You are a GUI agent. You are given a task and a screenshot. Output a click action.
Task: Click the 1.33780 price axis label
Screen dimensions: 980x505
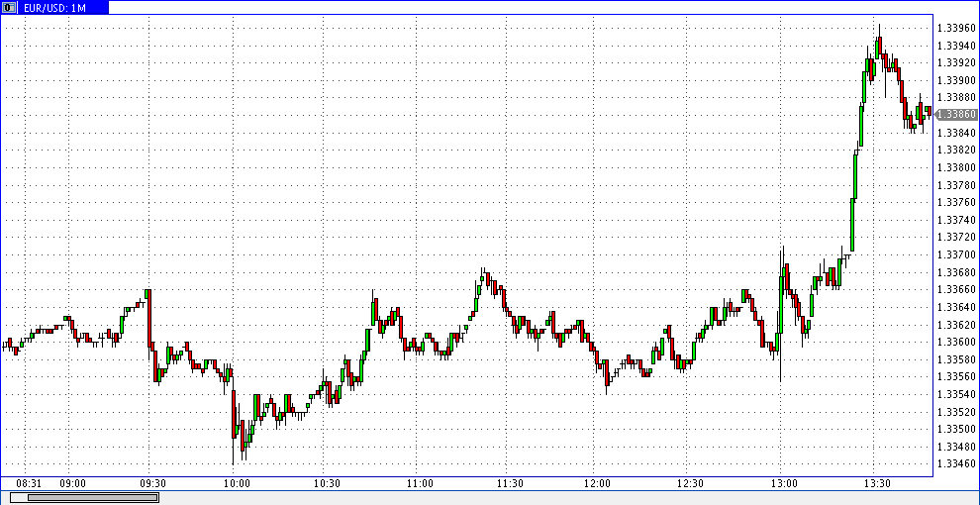coord(957,184)
